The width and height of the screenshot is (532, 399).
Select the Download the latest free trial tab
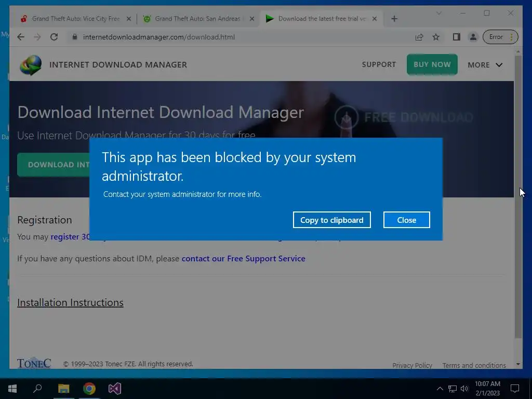321,19
